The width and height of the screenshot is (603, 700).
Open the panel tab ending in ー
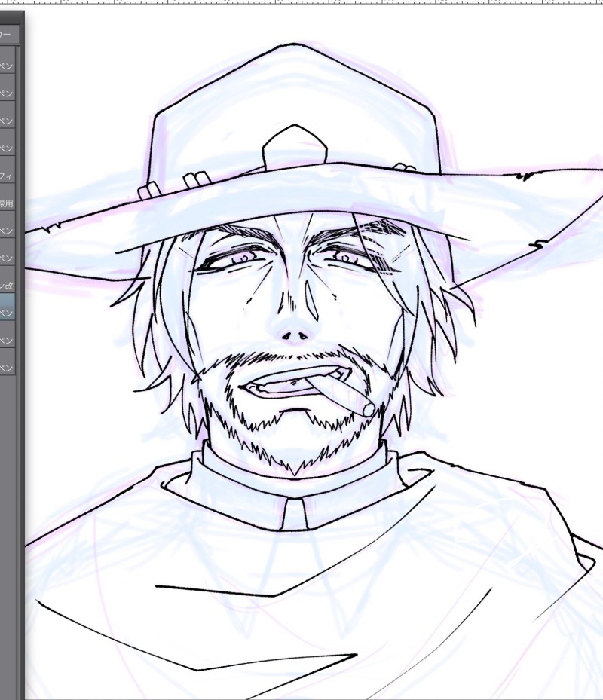click(9, 35)
